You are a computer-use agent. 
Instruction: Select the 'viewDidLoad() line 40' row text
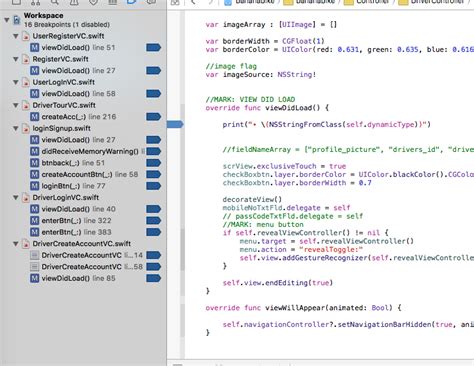(x=79, y=209)
